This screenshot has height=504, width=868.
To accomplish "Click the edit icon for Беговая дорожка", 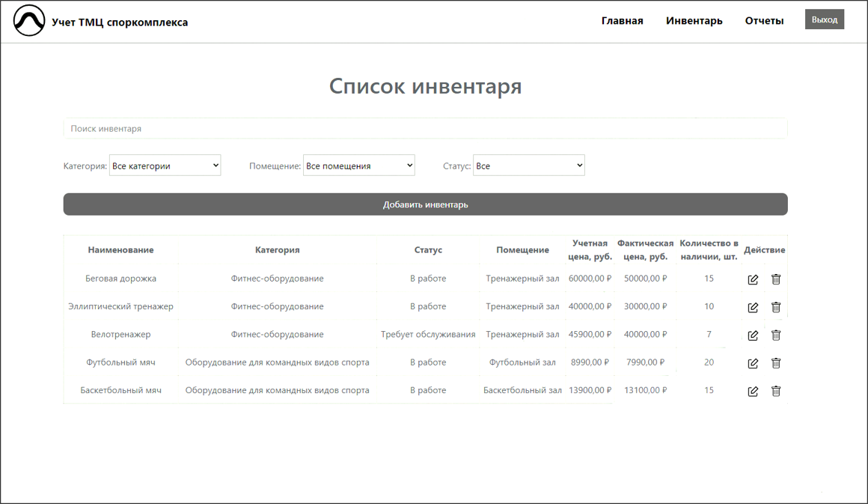I will [753, 279].
